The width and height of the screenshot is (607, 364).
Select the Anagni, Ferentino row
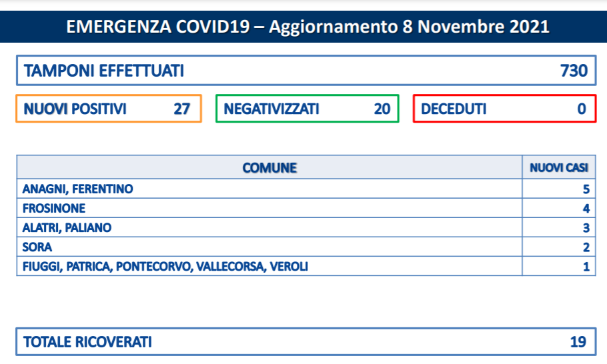pyautogui.click(x=306, y=189)
